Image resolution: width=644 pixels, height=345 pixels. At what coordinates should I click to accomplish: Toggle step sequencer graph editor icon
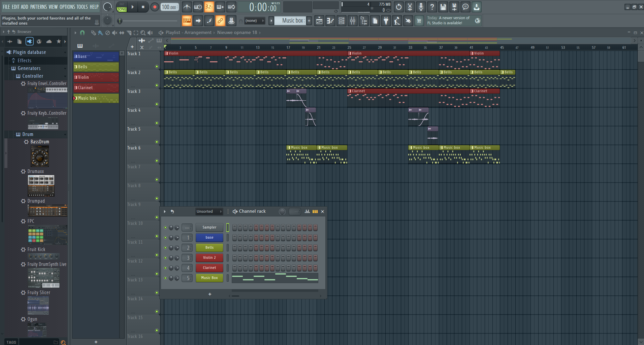[307, 211]
